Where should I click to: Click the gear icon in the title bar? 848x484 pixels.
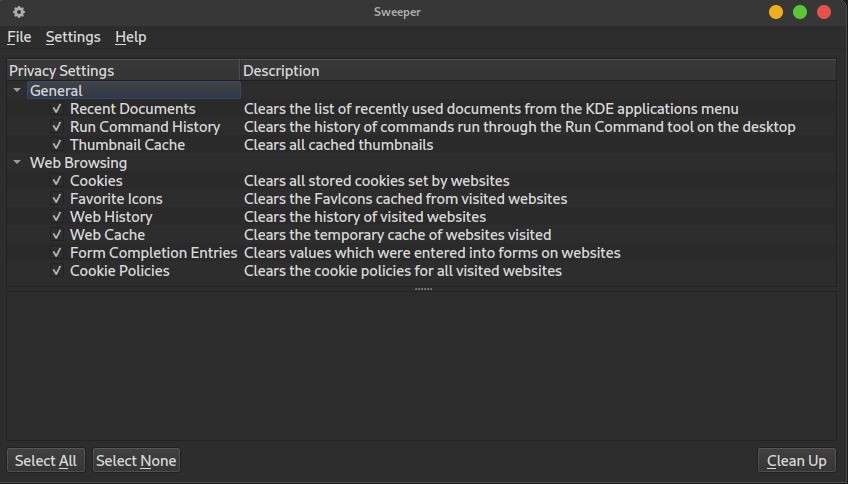click(x=19, y=12)
